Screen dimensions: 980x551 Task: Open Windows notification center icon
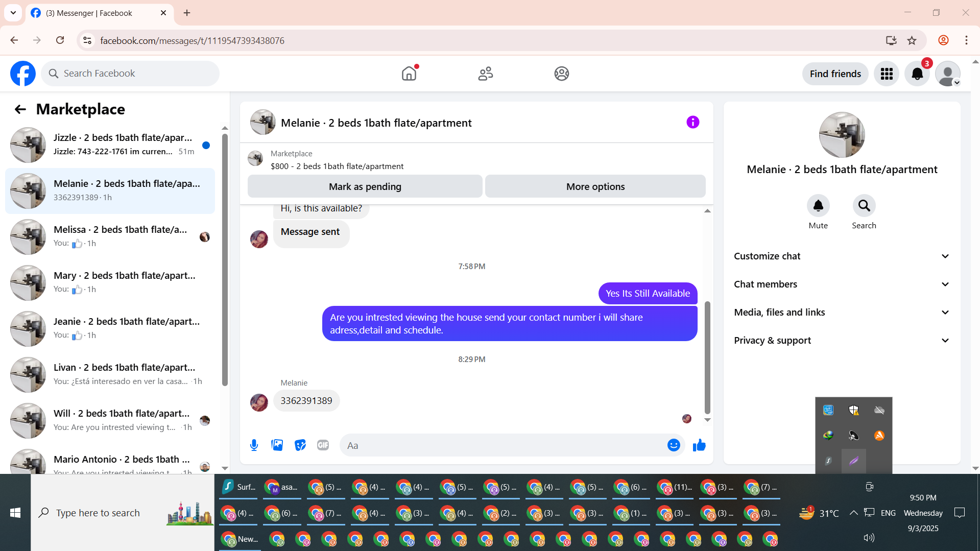pyautogui.click(x=960, y=513)
